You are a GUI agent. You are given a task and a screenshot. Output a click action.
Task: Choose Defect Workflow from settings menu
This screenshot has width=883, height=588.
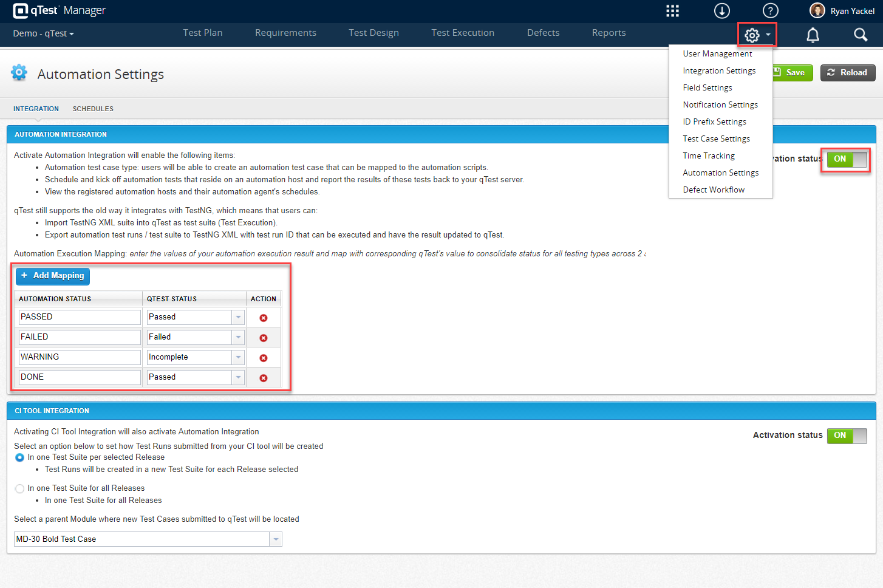coord(714,190)
